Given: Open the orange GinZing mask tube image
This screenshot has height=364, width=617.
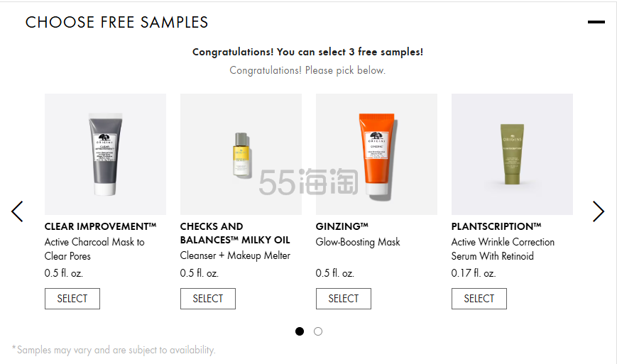Looking at the screenshot, I should click(x=376, y=154).
